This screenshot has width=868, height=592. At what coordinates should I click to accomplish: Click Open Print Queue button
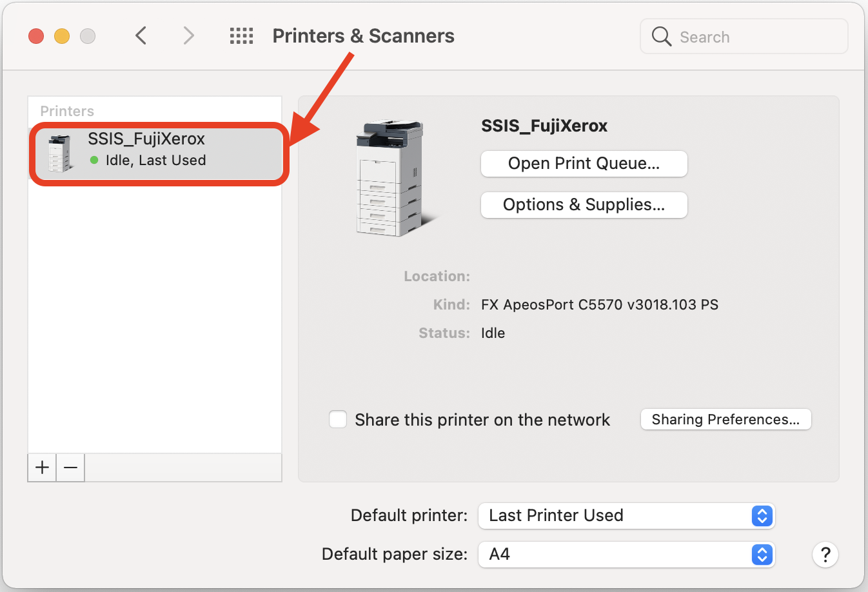584,164
